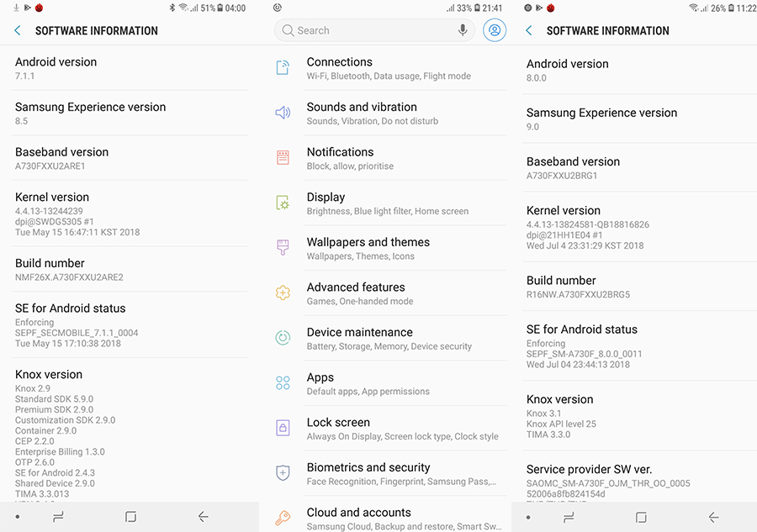Viewport: 757px width, 532px height.
Task: Tap the Connections icon in Settings
Action: [283, 68]
